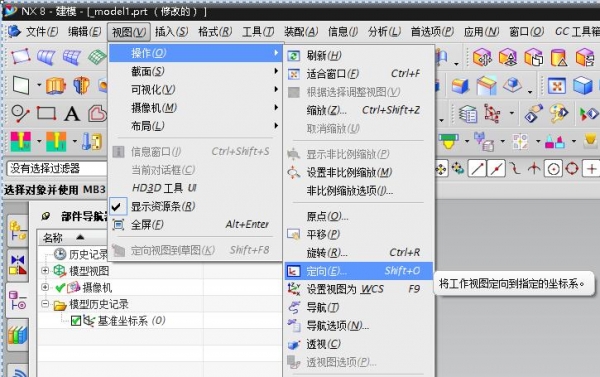The width and height of the screenshot is (600, 377).
Task: Expand the 截面(S) submenu
Action: click(196, 71)
